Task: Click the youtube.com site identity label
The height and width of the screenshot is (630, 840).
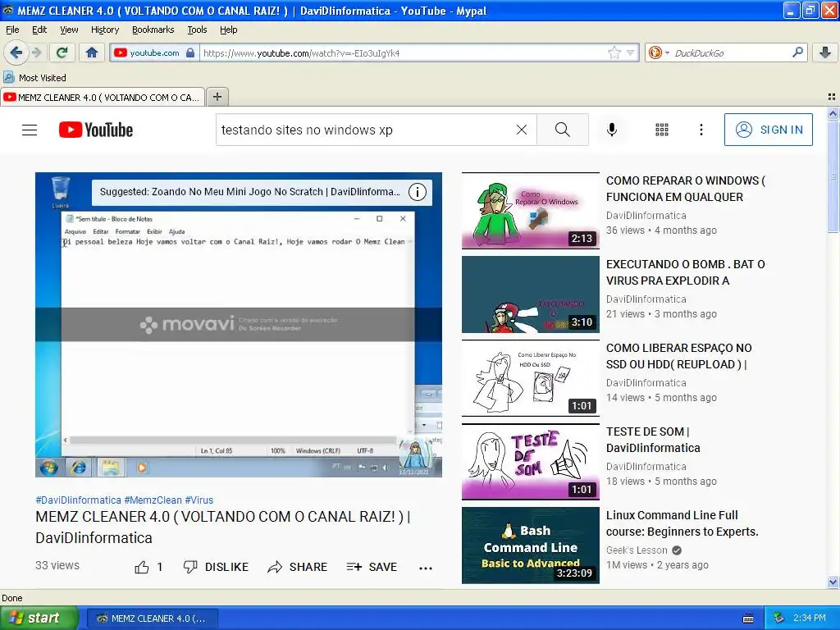Action: point(154,52)
